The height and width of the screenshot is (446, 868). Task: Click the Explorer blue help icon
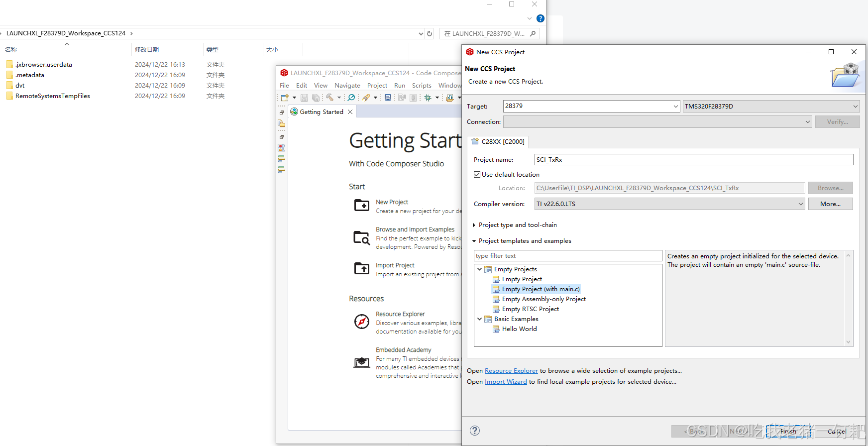click(x=541, y=18)
